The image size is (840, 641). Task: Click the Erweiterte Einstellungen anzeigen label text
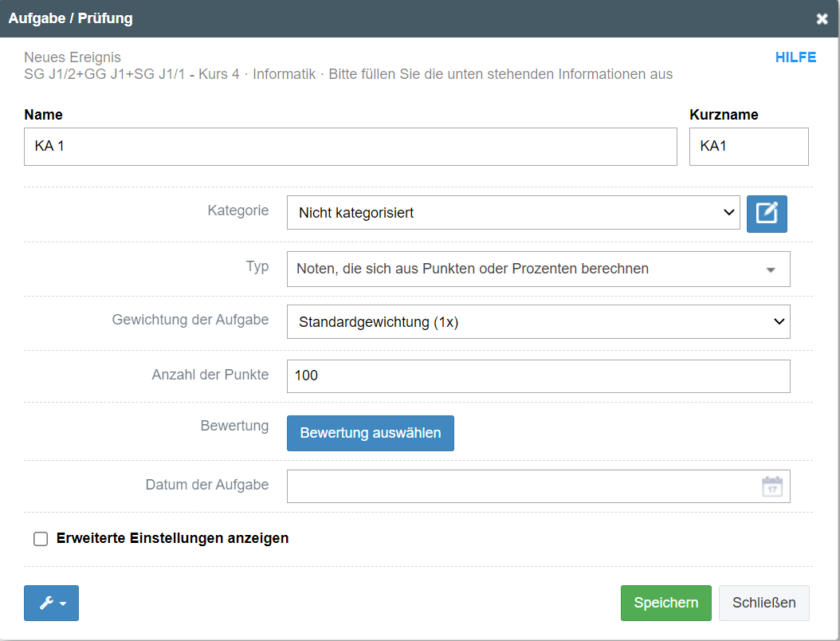coord(172,538)
